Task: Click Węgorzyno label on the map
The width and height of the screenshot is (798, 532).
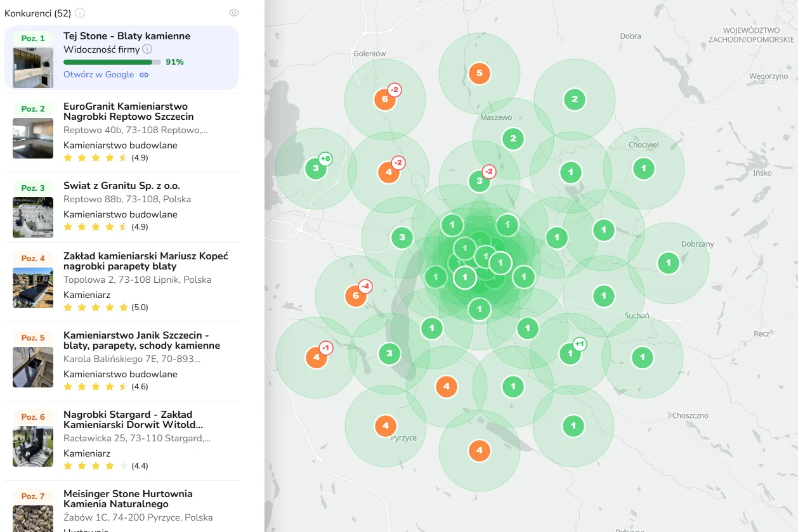Action: pos(768,76)
